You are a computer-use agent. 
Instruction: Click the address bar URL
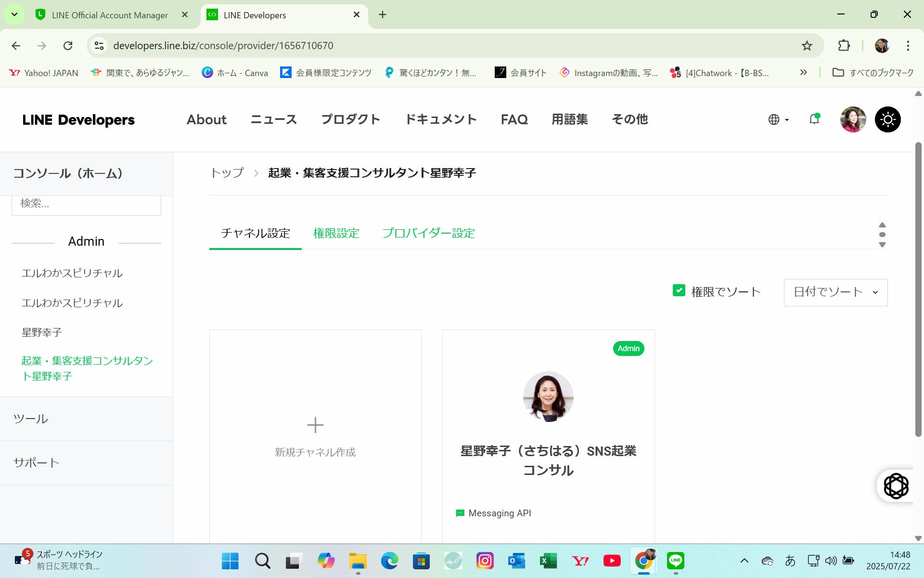click(223, 46)
